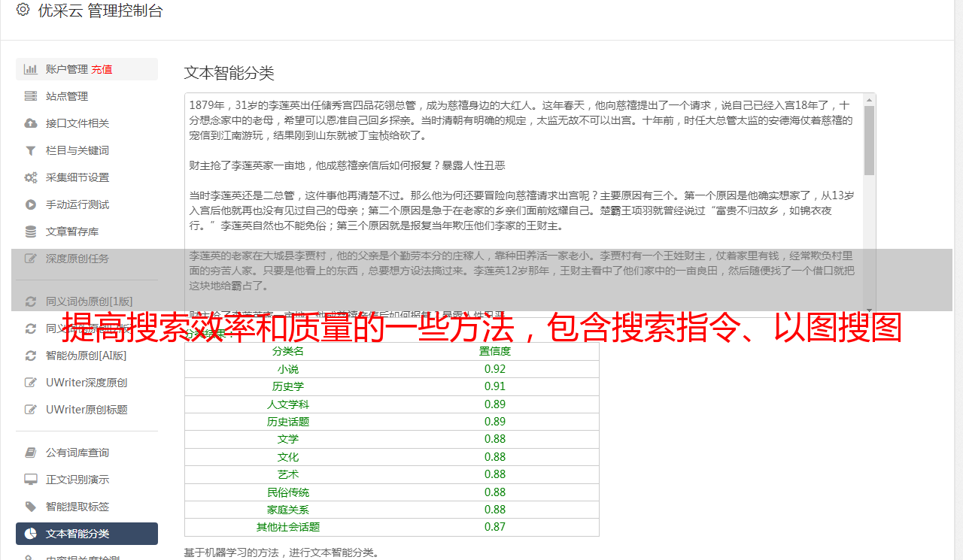
Task: Click the red 充值 link
Action: (x=102, y=69)
